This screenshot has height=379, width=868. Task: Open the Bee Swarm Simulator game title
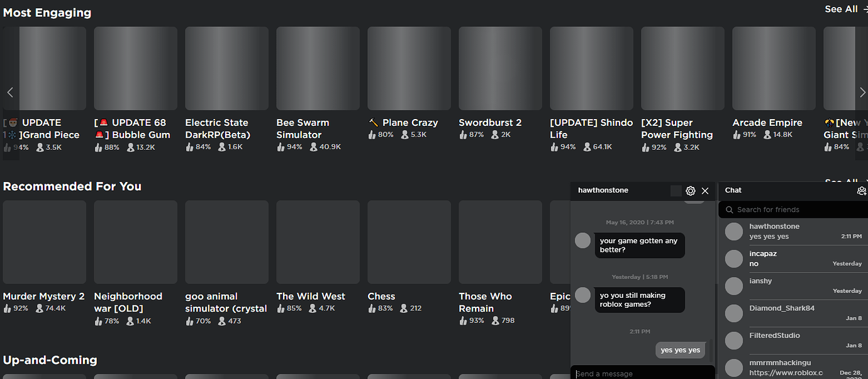[x=303, y=128]
